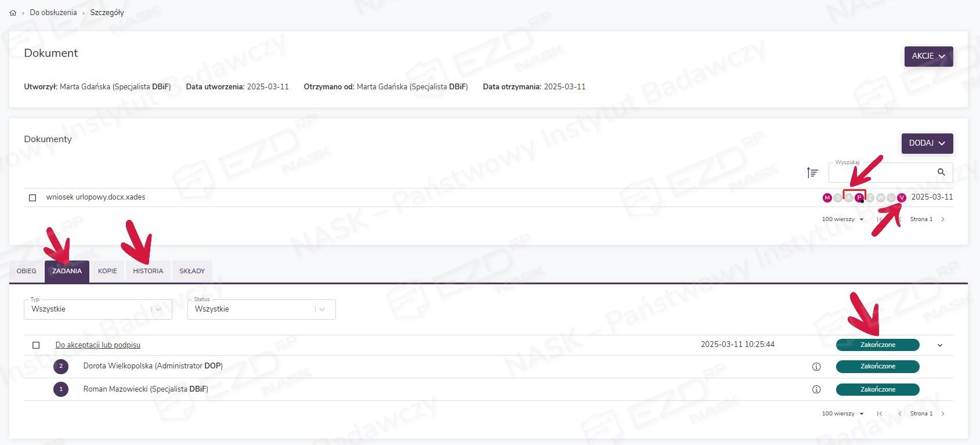Click info icon for Dorota Wielkopolska

[x=816, y=367]
